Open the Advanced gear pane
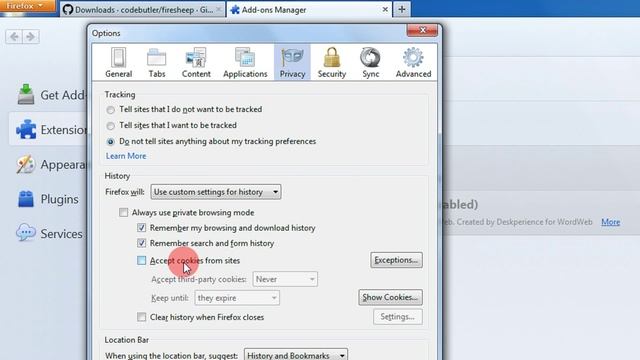Viewport: 640px width, 360px height. (413, 62)
